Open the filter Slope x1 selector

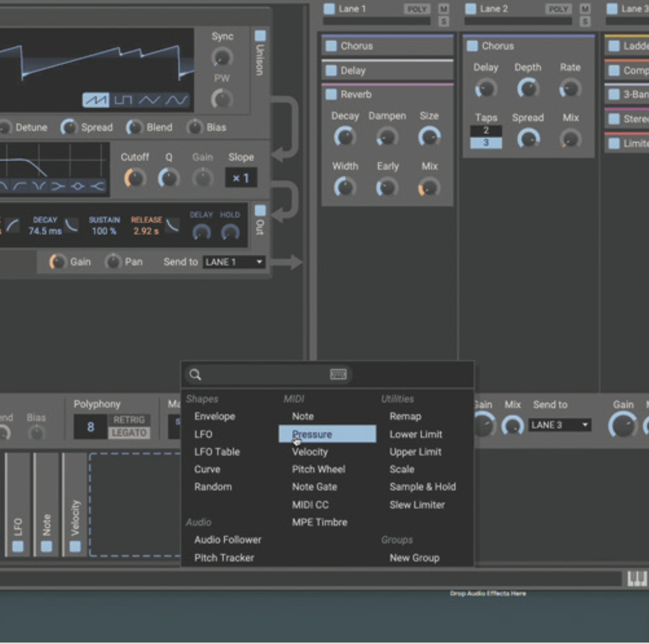(241, 179)
